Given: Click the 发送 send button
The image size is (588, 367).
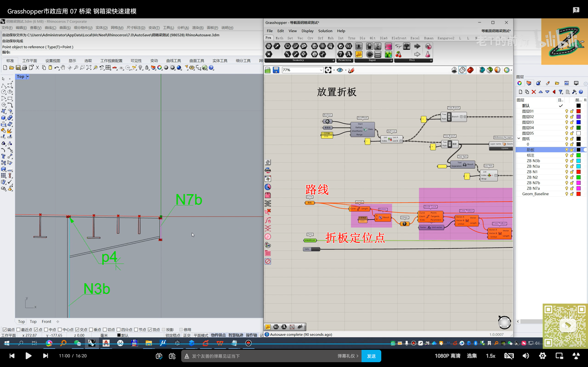Looking at the screenshot, I should (x=371, y=356).
